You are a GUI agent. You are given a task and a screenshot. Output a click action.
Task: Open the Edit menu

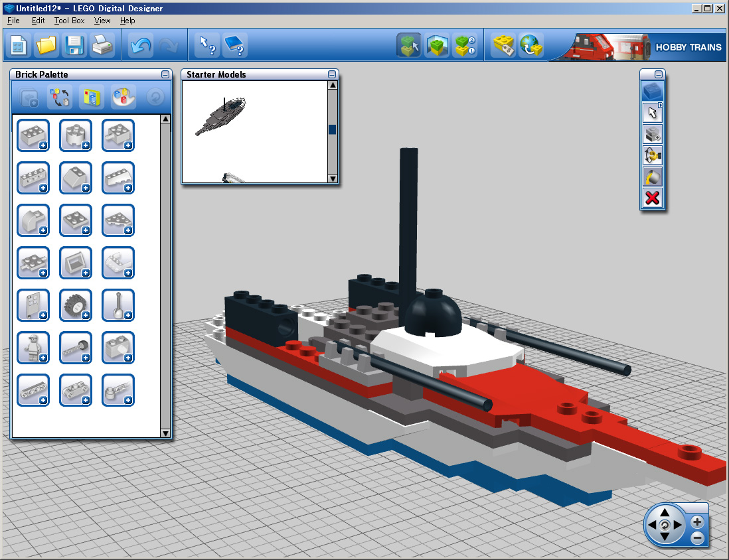(38, 21)
